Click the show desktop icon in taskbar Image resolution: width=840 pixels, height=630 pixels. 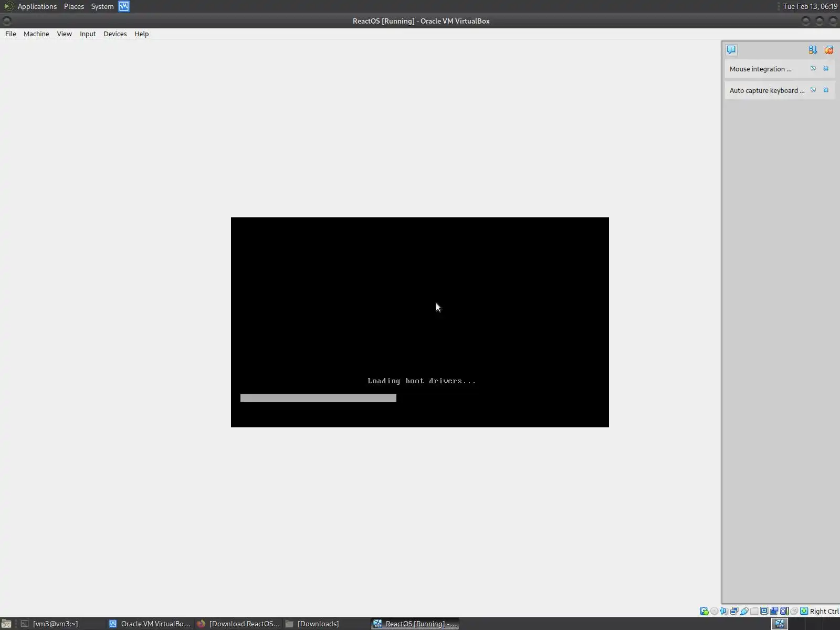[6, 624]
